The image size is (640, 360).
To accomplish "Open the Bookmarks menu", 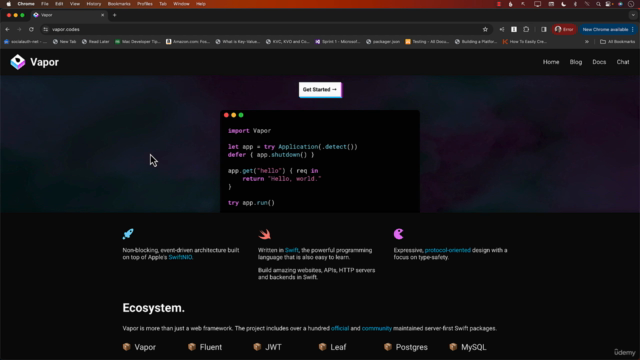I will [x=119, y=4].
